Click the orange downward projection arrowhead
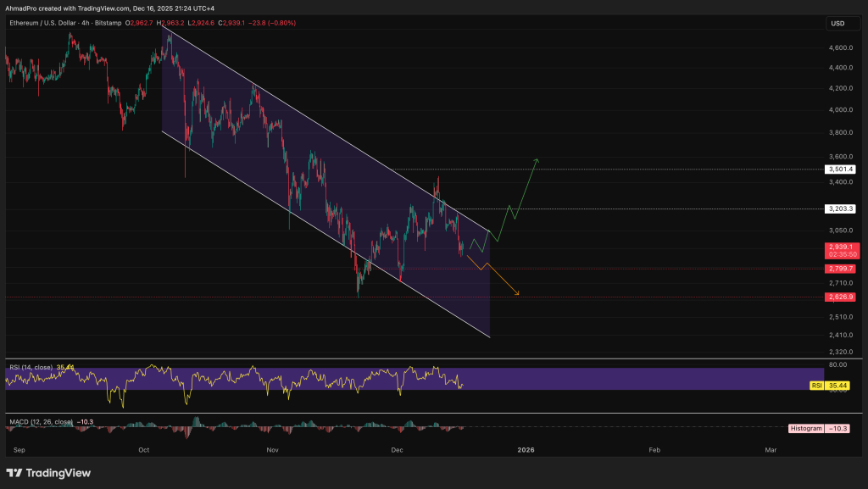 516,294
